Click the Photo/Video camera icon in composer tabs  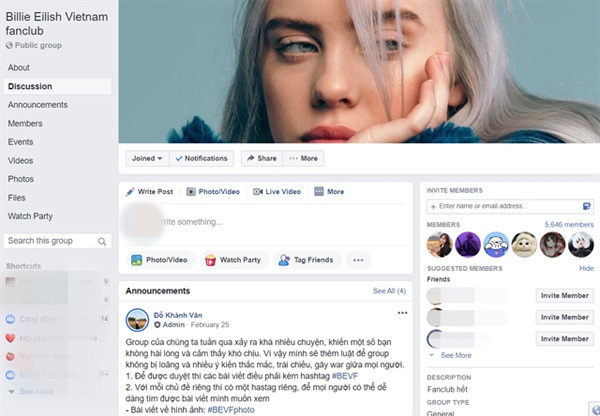coord(191,192)
